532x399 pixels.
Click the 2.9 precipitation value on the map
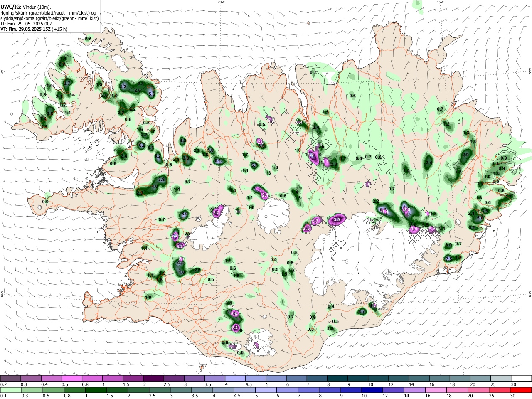[x=465, y=155]
